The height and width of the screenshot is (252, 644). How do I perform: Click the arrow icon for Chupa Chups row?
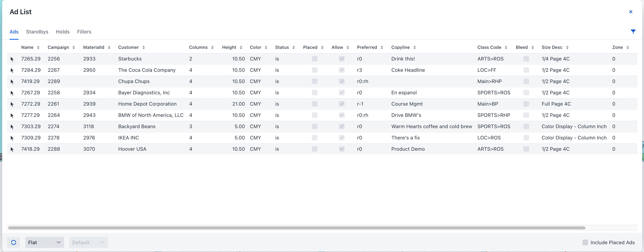tap(12, 82)
